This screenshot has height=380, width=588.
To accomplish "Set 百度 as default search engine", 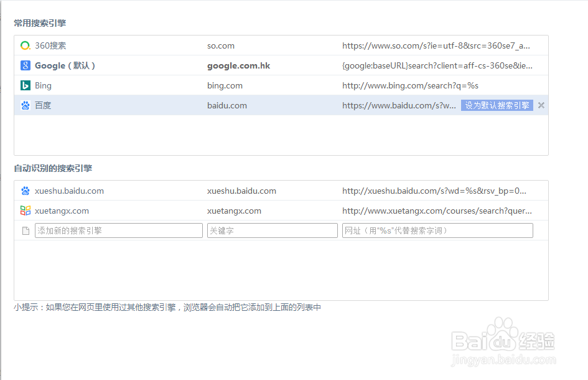I will point(497,105).
